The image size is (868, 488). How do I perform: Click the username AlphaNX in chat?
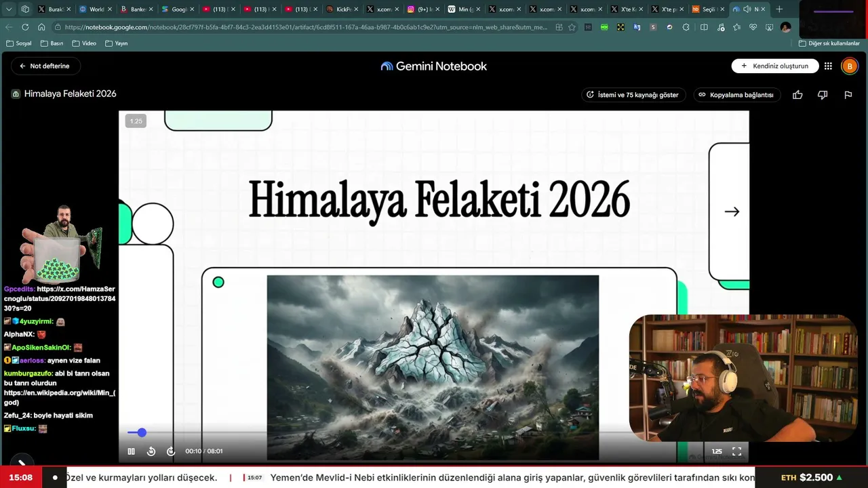(x=18, y=334)
